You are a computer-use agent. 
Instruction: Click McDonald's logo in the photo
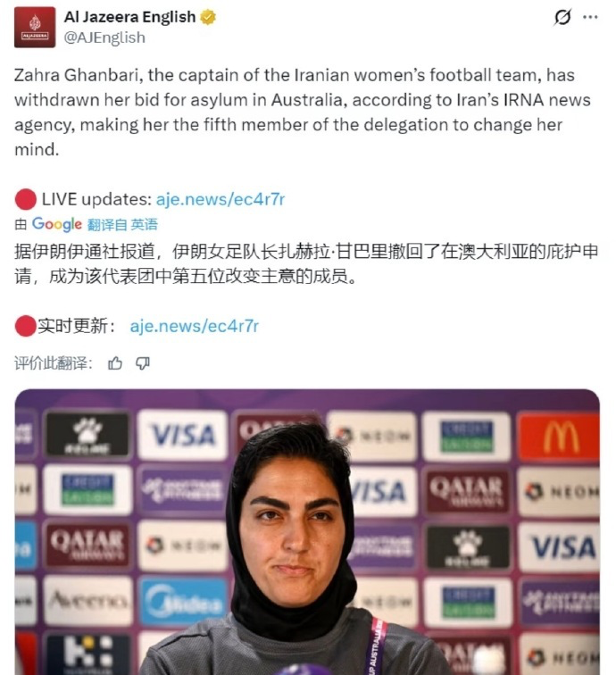tap(558, 436)
